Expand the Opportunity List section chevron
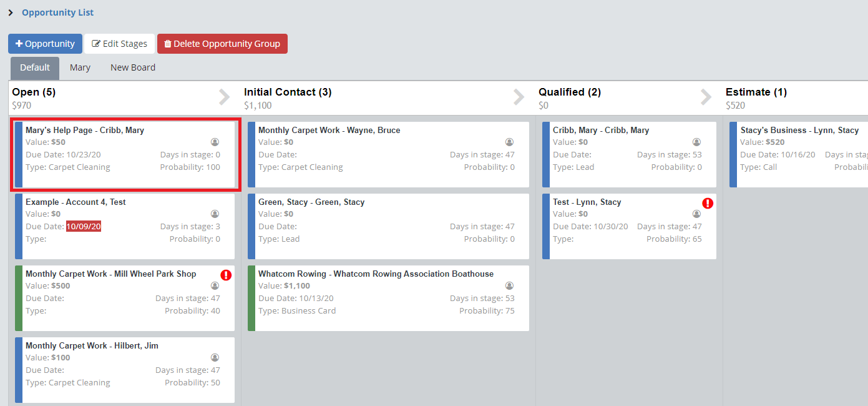The image size is (868, 406). pos(11,12)
